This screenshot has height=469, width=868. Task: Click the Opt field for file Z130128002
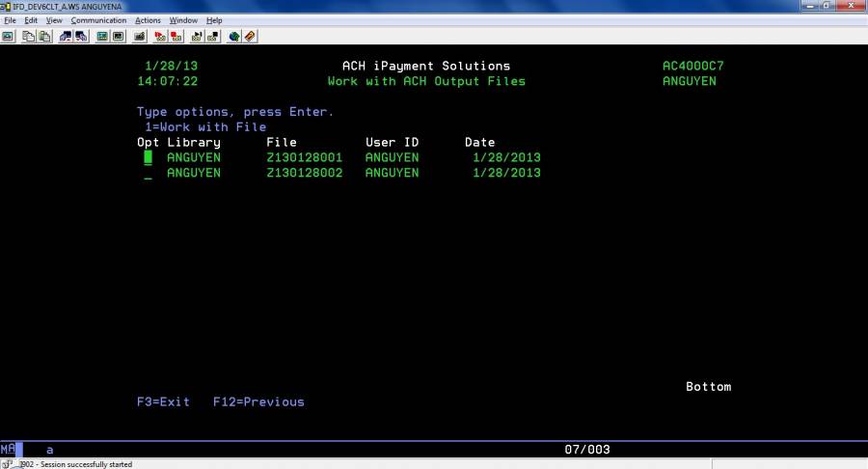click(x=149, y=174)
